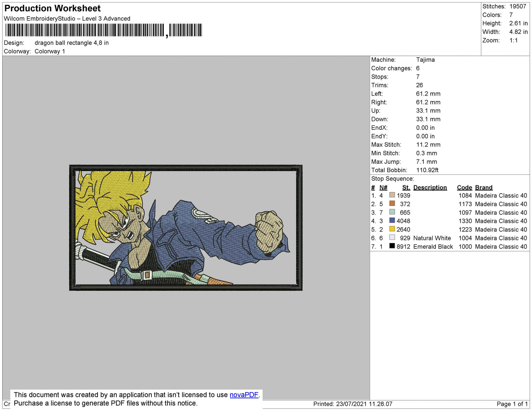Click thread code 1097 in row 3
The height and width of the screenshot is (411, 532).
tap(465, 213)
